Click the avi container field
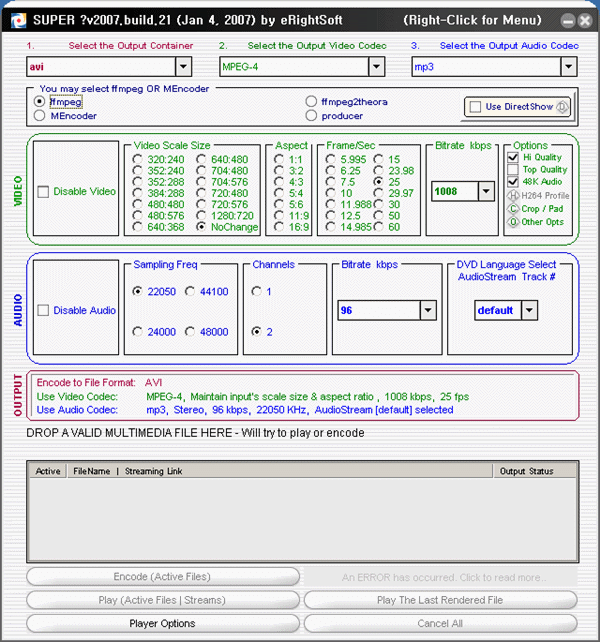600x642 pixels. (x=101, y=66)
